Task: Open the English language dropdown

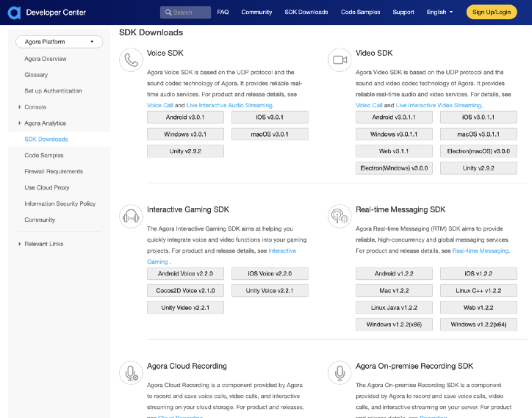Action: pos(439,12)
